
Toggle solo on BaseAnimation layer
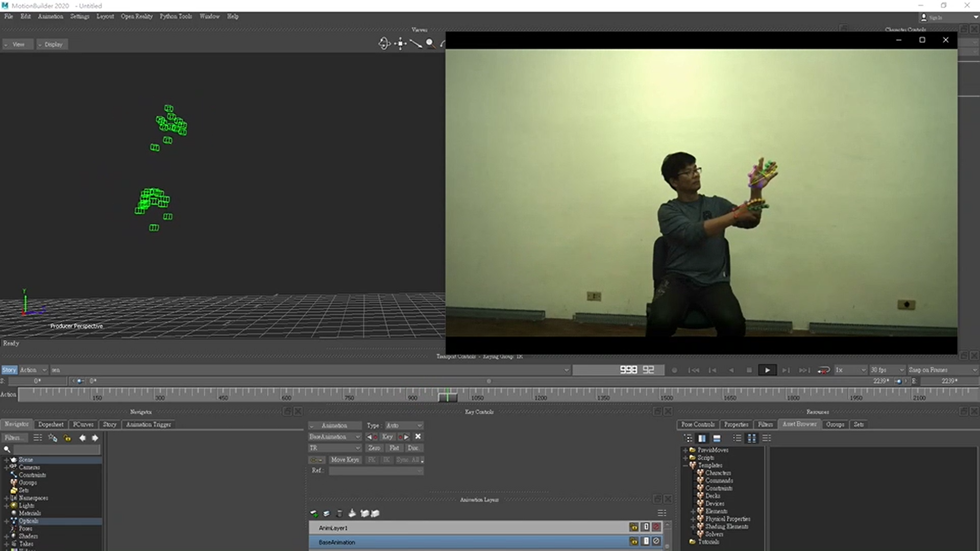(646, 541)
